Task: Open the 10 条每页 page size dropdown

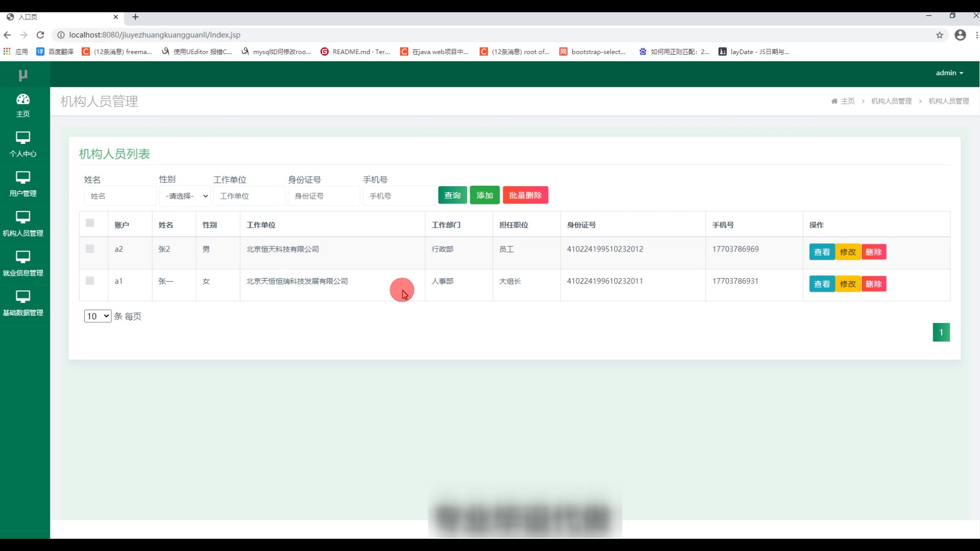Action: [x=97, y=316]
